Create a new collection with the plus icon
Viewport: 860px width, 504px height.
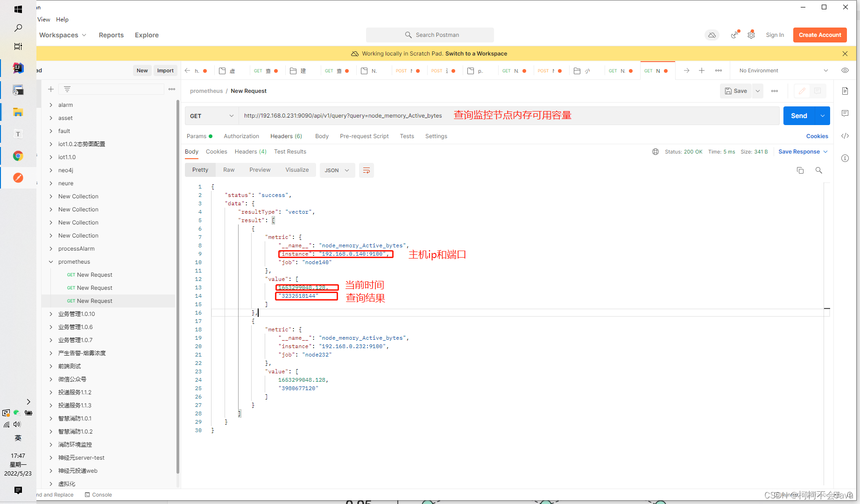click(x=51, y=89)
